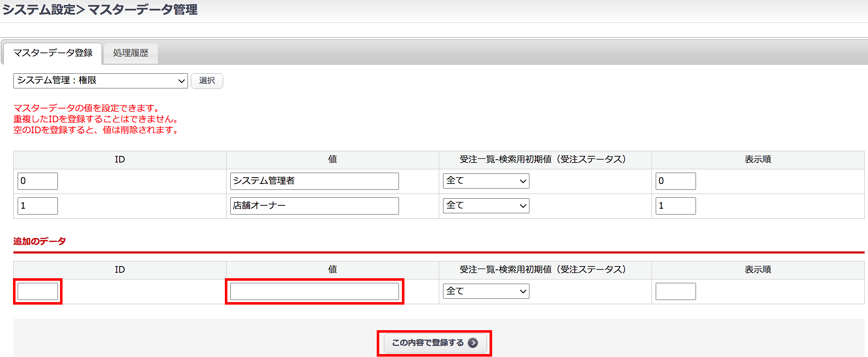This screenshot has width=868, height=357.
Task: Switch to the マスターデータ登録 tab
Action: [x=53, y=53]
